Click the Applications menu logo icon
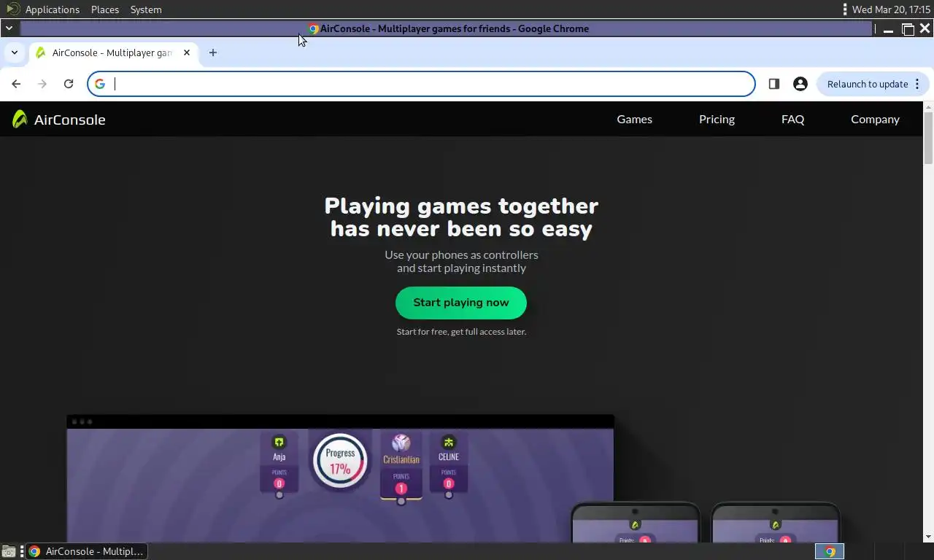The image size is (934, 560). [12, 9]
